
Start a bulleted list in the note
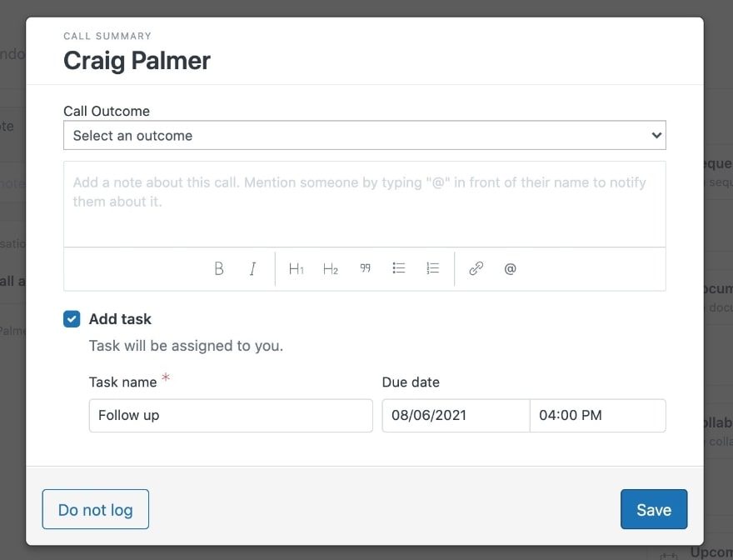click(x=399, y=269)
